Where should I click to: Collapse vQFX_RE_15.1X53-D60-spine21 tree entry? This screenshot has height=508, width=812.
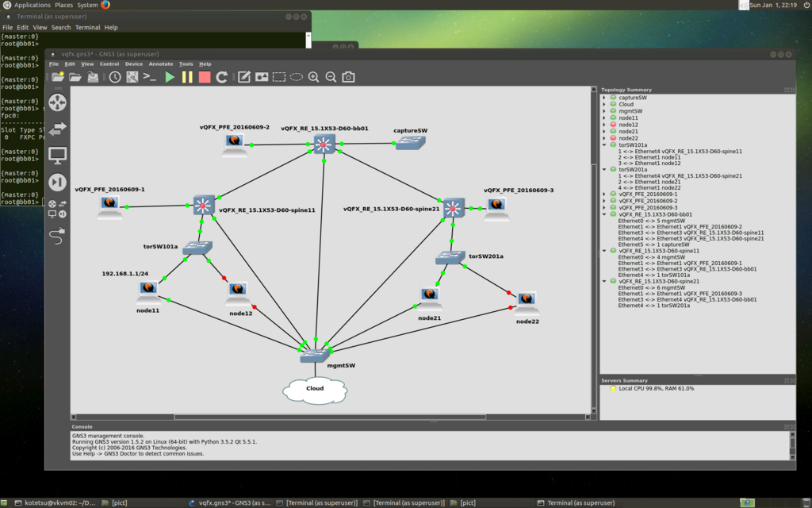[x=604, y=282]
